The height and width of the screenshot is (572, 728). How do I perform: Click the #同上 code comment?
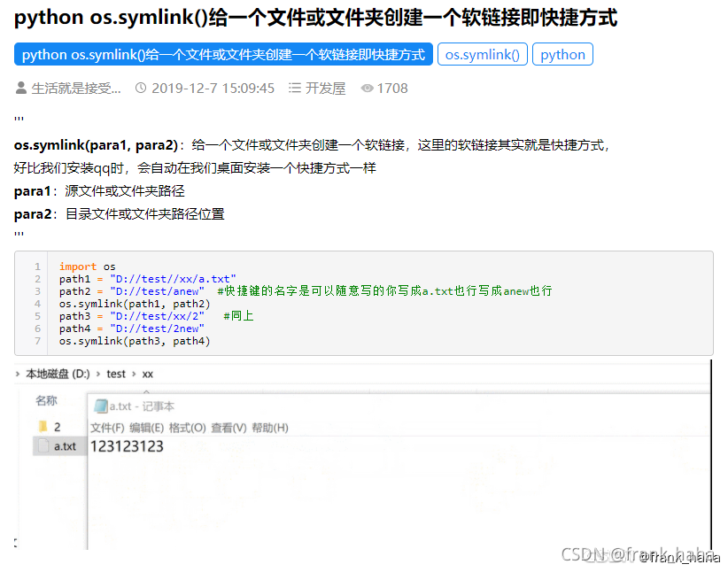pyautogui.click(x=238, y=316)
